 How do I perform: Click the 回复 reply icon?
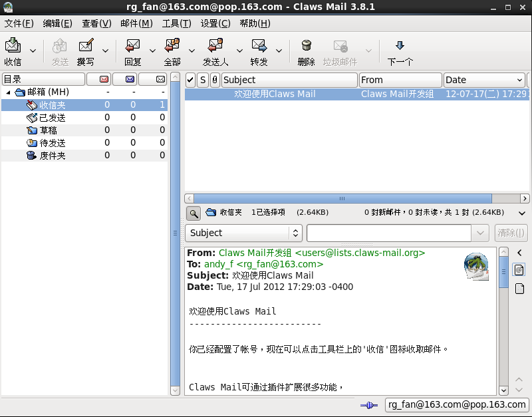132,45
